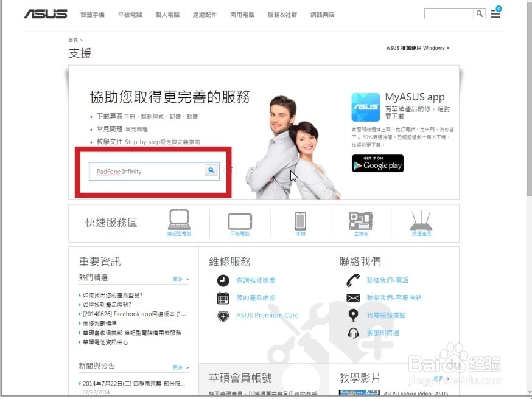Click the magnifier icon in top search box
532x399 pixels.
click(x=480, y=13)
